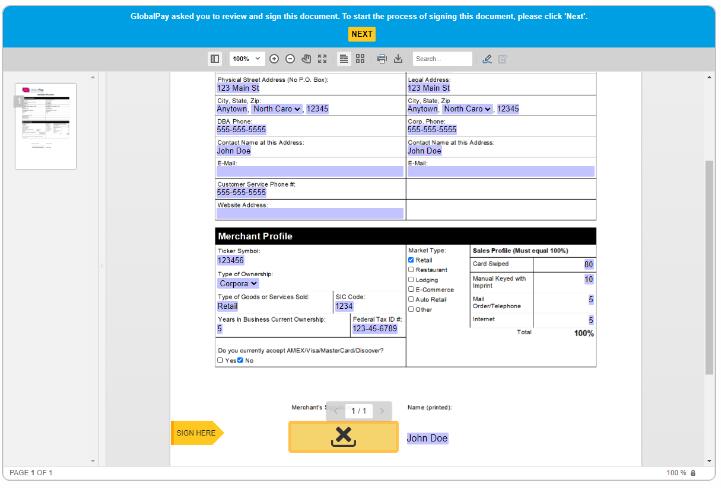Edit Manual Keyed percentage 10

coord(589,280)
